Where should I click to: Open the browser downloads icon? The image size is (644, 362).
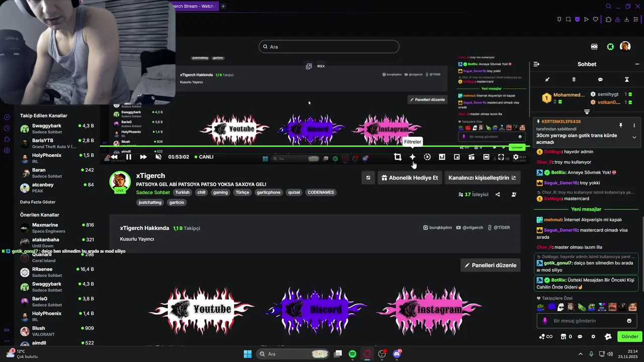coord(627,20)
